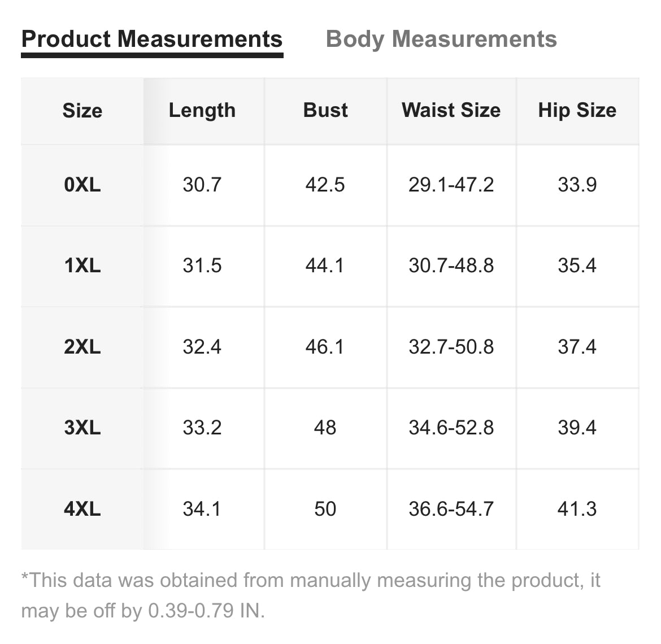The width and height of the screenshot is (661, 644).
Task: Click the 3XL bust value 48
Action: coord(325,428)
